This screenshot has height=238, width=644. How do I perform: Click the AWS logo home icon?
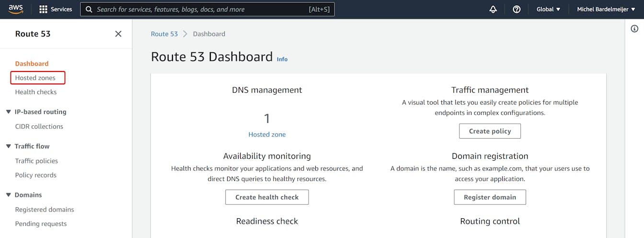point(15,9)
